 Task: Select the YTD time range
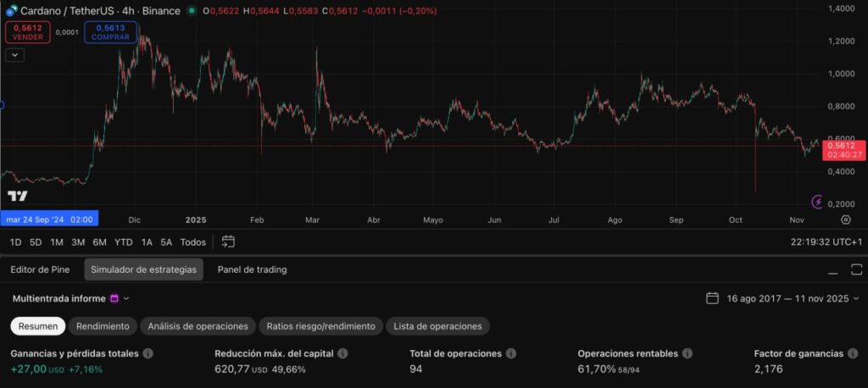124,242
